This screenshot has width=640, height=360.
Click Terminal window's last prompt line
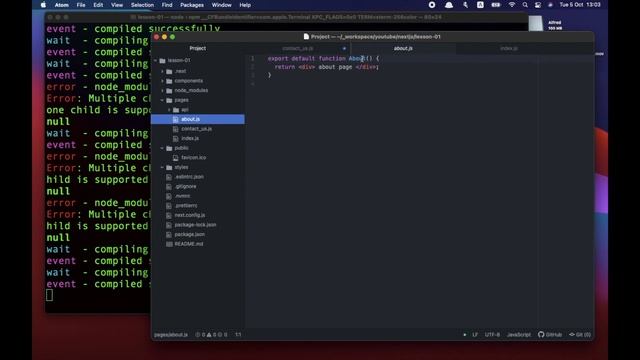tap(49, 295)
